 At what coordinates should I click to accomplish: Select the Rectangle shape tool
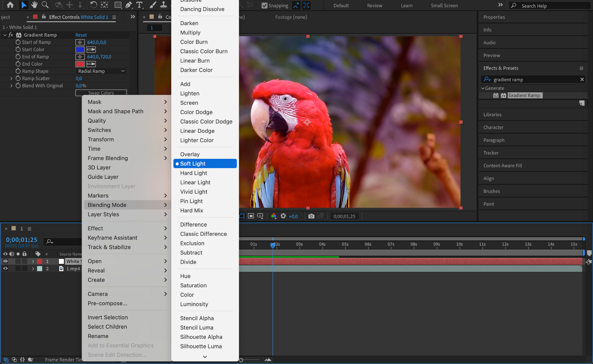pos(118,5)
